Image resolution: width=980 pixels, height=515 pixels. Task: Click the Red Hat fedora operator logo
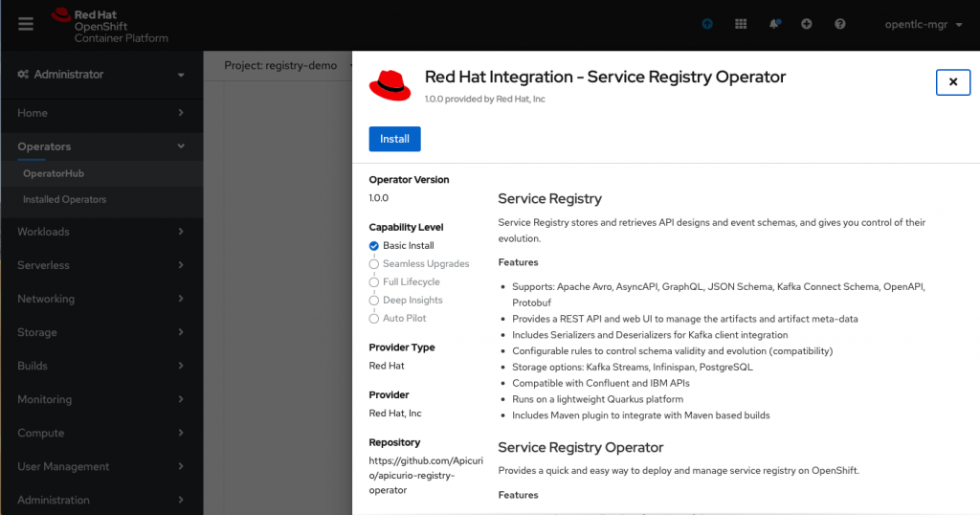(390, 85)
